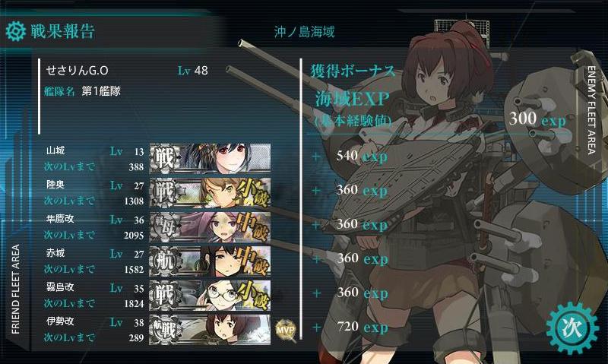Screen dimensions: 608x364
Task: Click the 300 exp base experience value
Action: click(537, 119)
